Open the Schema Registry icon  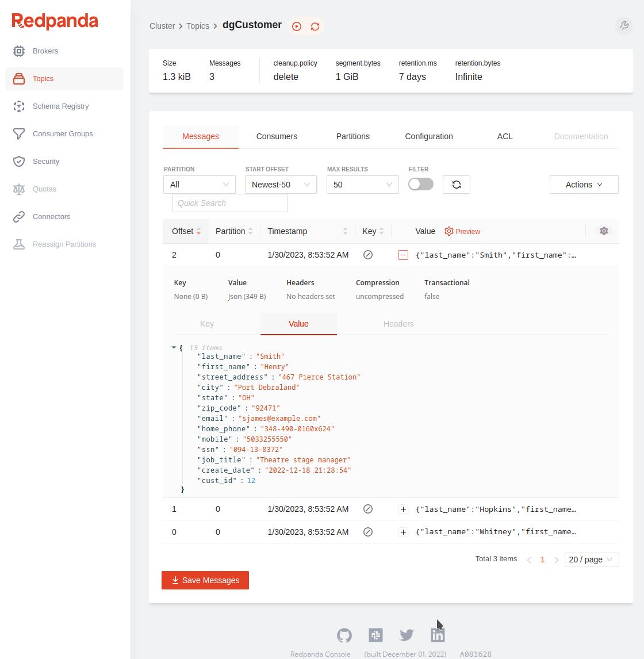tap(19, 106)
